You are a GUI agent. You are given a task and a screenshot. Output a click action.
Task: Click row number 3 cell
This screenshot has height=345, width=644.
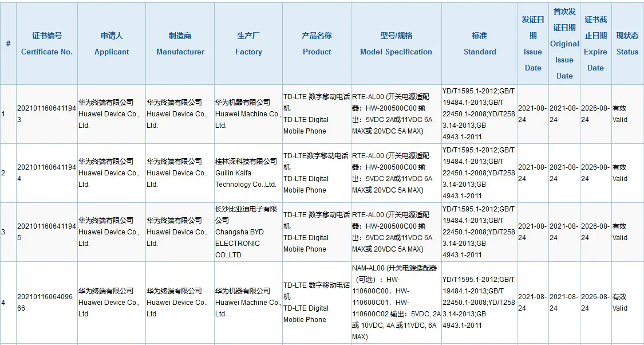[x=8, y=232]
